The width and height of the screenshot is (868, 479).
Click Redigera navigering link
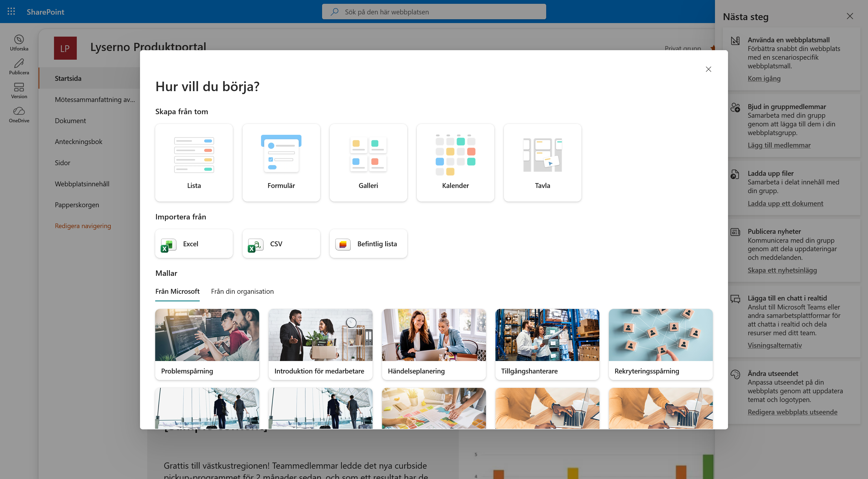tap(82, 226)
